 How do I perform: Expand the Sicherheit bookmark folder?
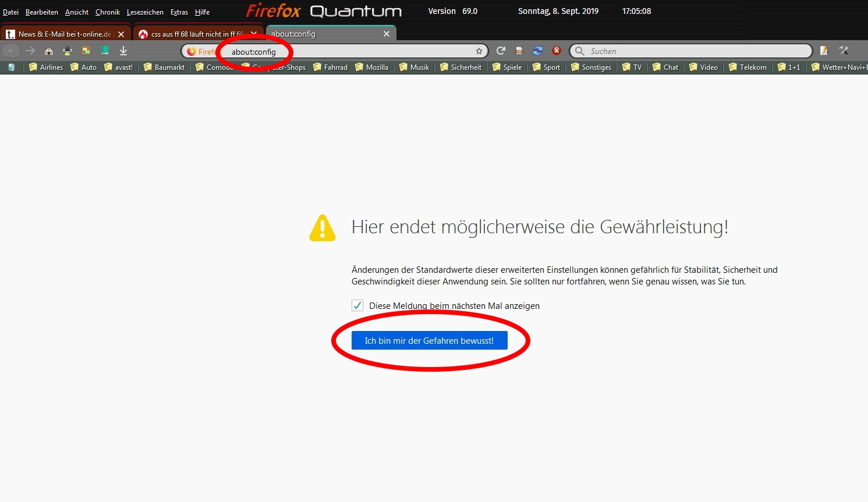tap(460, 67)
